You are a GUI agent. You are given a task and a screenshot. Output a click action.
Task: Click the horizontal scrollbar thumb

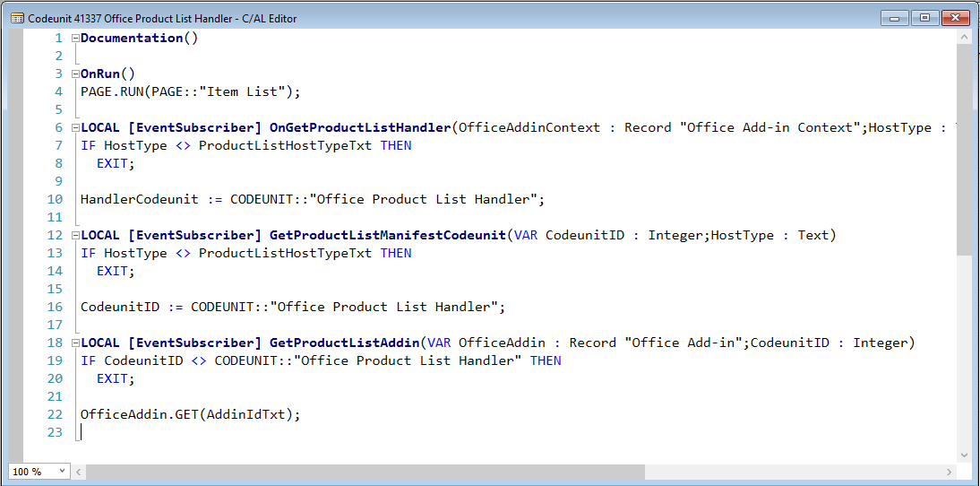pyautogui.click(x=365, y=472)
